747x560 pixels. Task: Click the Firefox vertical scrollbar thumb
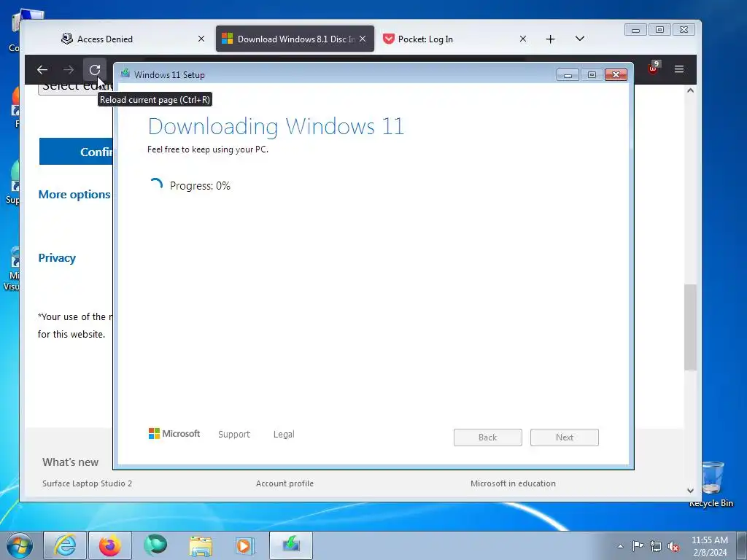click(690, 327)
